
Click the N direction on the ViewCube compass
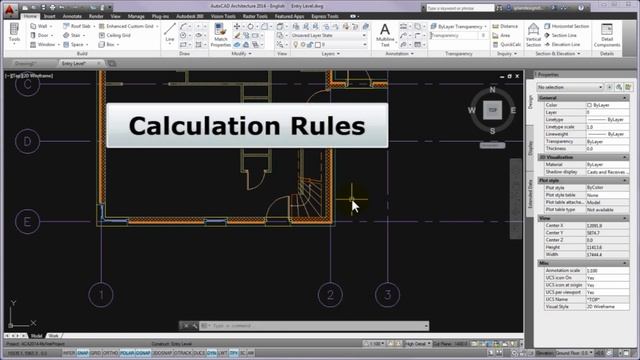click(x=492, y=90)
